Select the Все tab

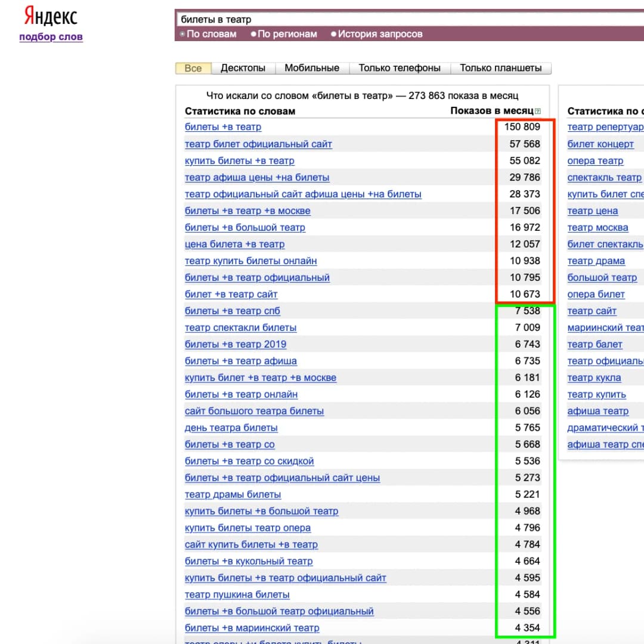pyautogui.click(x=193, y=68)
